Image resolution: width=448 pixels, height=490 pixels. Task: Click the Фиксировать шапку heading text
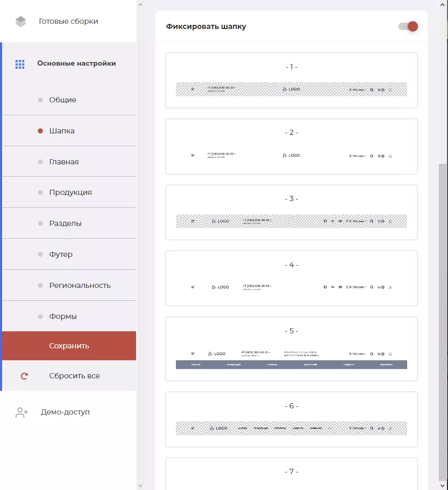pos(206,26)
